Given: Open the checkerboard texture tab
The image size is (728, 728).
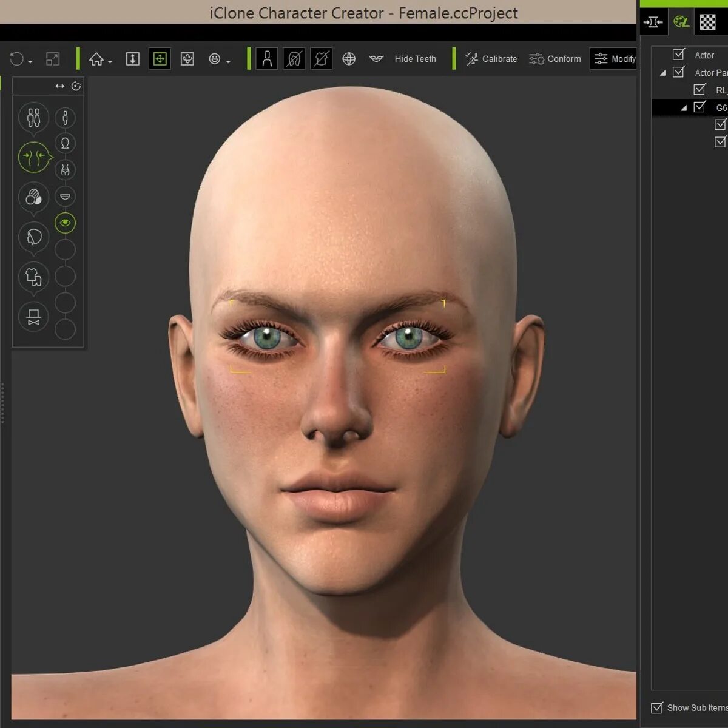Looking at the screenshot, I should click(707, 22).
